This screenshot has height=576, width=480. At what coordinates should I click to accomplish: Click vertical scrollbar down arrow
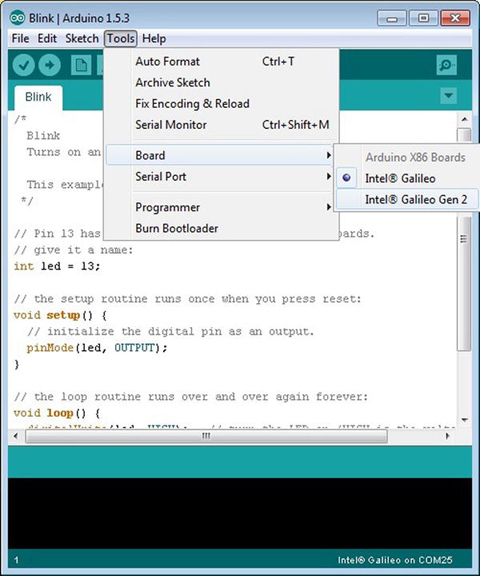(465, 420)
